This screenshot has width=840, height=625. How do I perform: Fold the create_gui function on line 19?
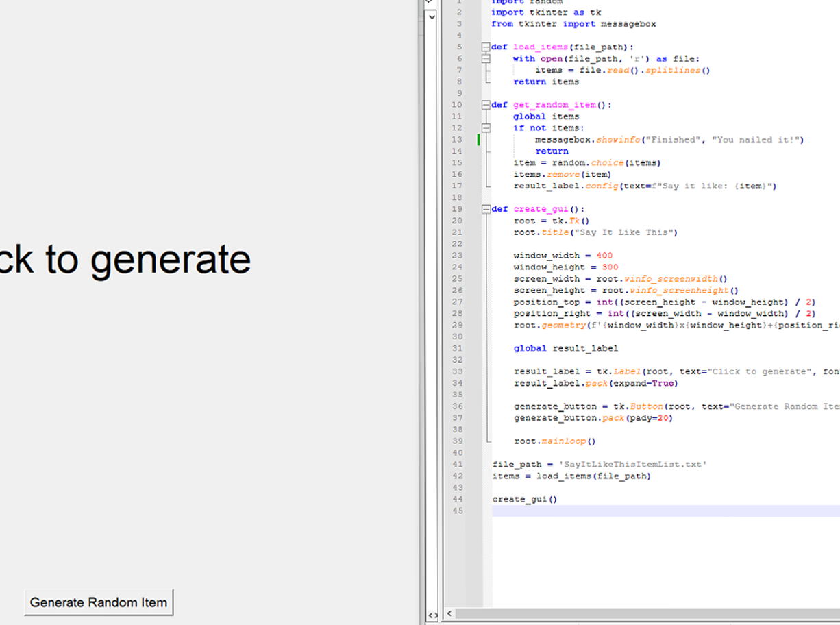pyautogui.click(x=485, y=209)
